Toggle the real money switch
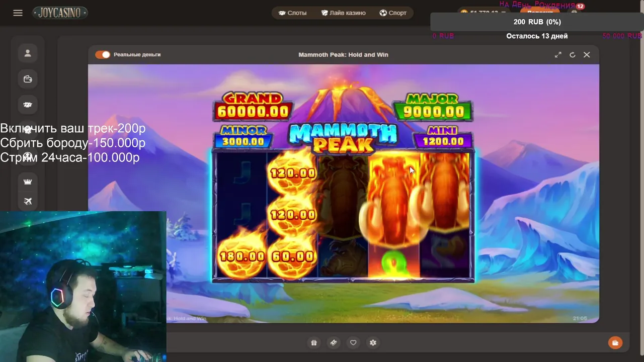 (x=103, y=55)
